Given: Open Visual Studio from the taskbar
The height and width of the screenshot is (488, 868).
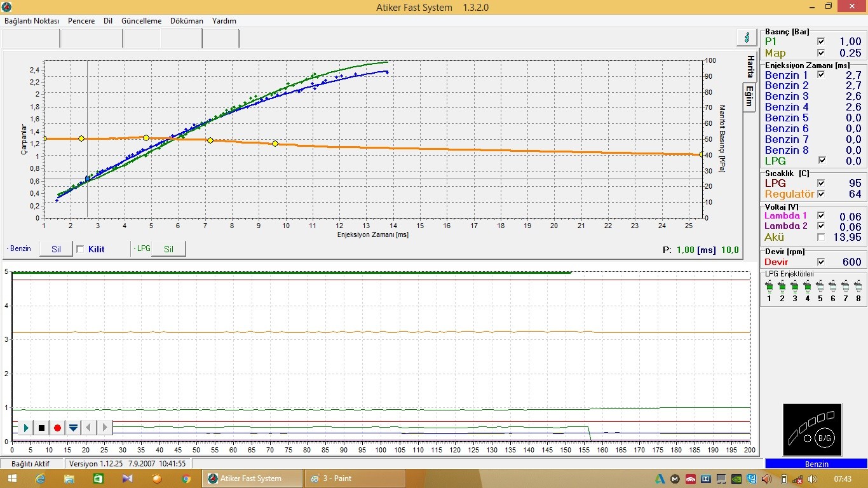Looking at the screenshot, I should click(x=128, y=478).
